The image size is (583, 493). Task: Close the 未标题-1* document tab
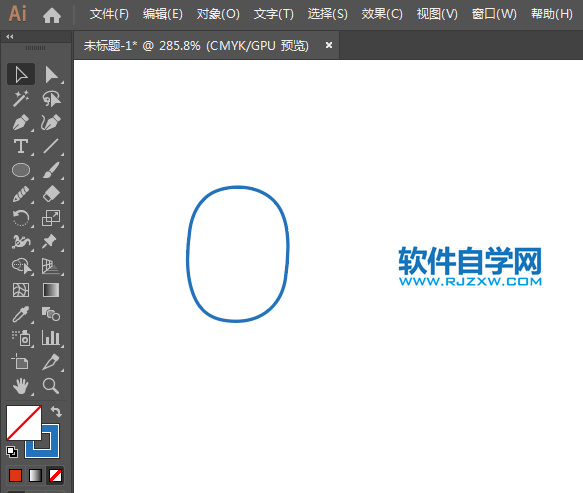pyautogui.click(x=329, y=45)
